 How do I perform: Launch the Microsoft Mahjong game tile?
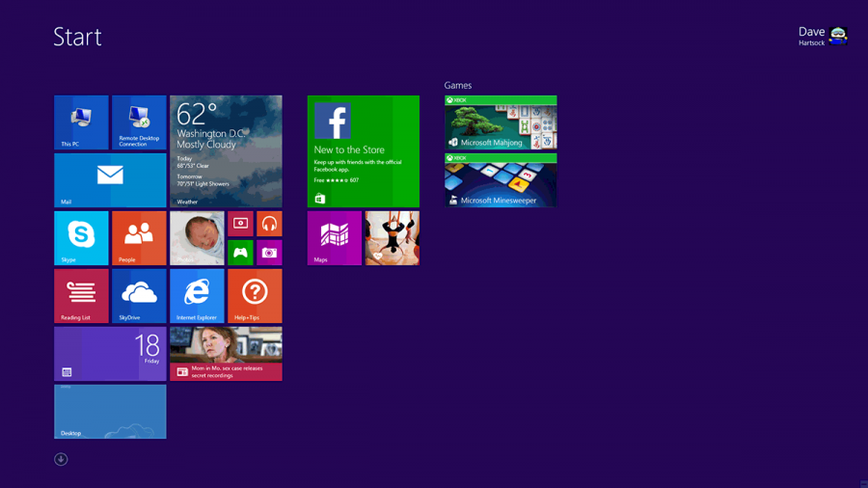(501, 122)
